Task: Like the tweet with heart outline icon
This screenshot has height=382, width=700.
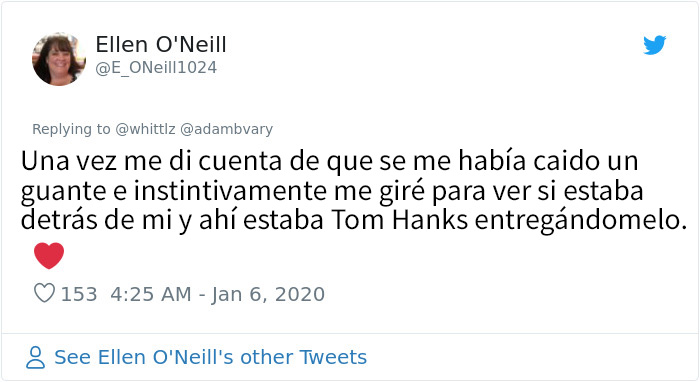Action: [x=44, y=293]
